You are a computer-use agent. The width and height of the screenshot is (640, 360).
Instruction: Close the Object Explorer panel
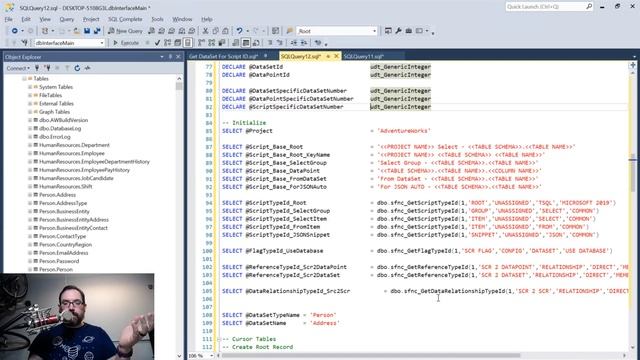pos(178,57)
